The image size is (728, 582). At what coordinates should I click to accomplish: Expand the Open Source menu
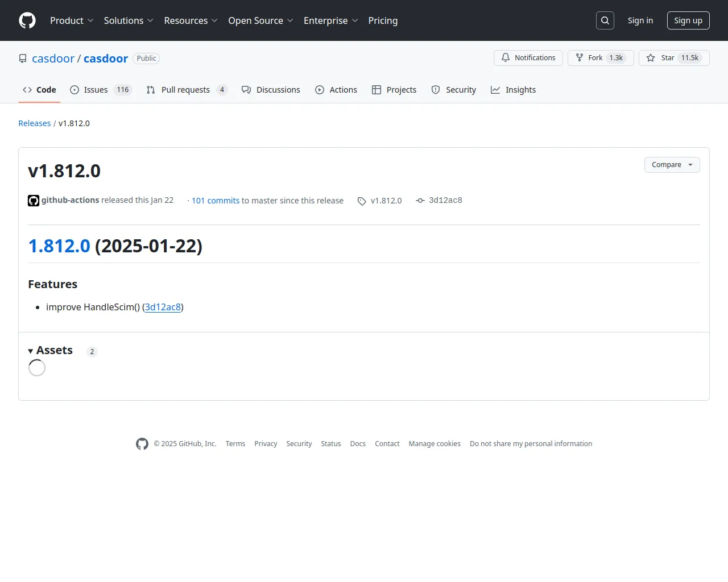(x=260, y=20)
